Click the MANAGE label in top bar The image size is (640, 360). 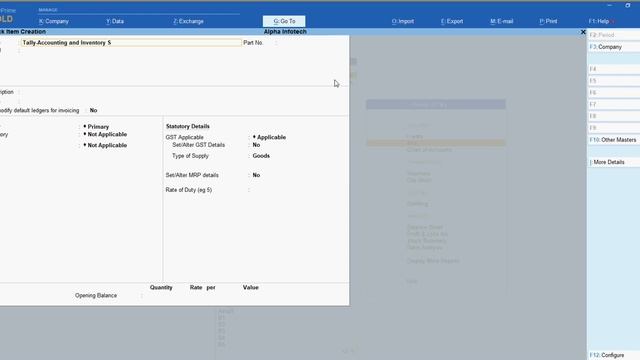click(x=48, y=10)
